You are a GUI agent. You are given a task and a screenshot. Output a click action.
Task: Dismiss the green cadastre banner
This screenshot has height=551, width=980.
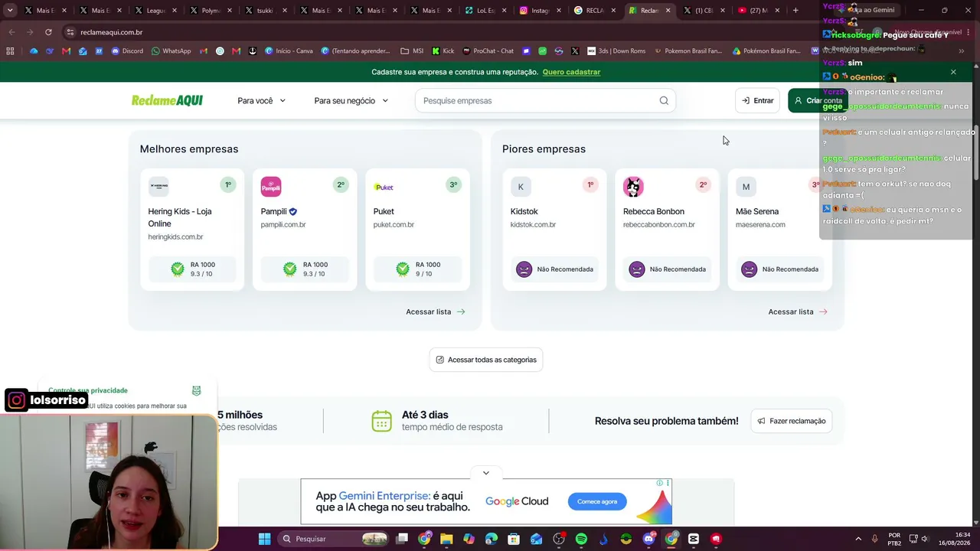coord(953,72)
